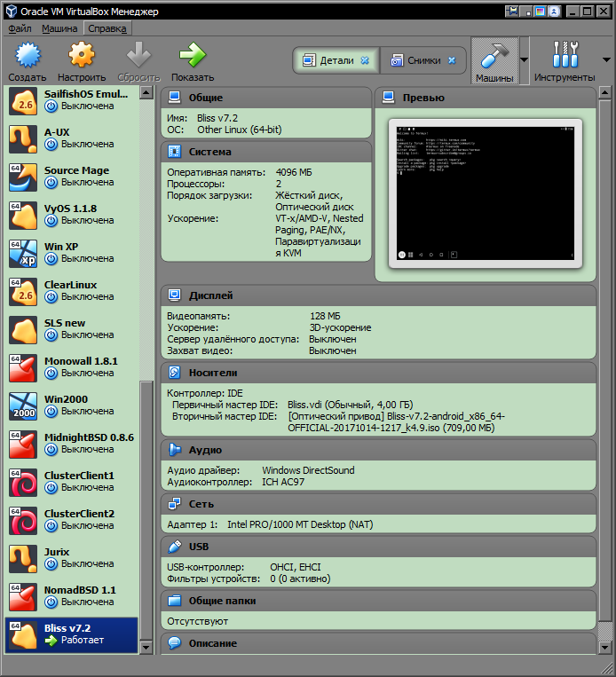Open the Машина menu

[59, 28]
